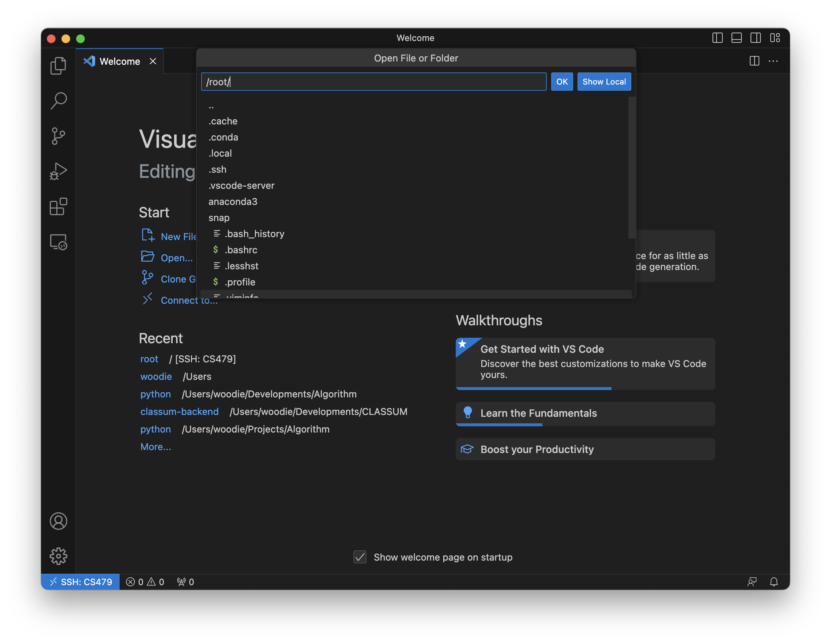Click SSH: CS479 remote status item

[x=81, y=581]
